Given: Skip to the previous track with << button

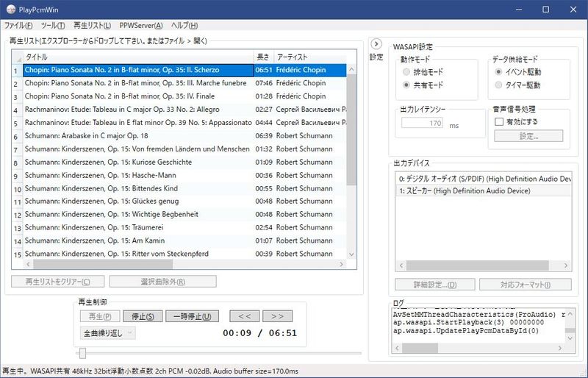Looking at the screenshot, I should (x=244, y=316).
